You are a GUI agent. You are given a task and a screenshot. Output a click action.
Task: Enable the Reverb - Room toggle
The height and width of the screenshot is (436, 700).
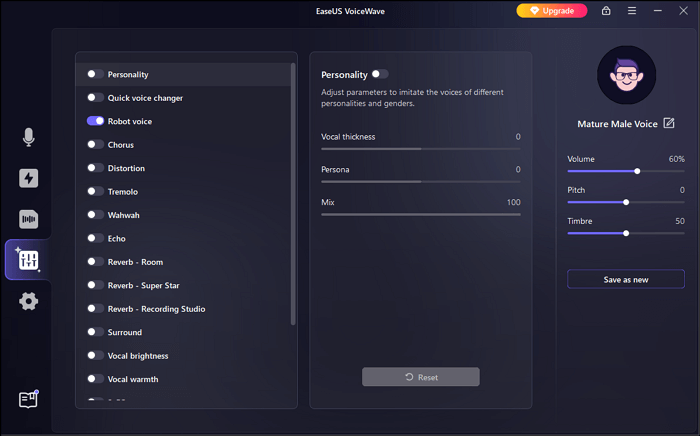click(x=95, y=262)
